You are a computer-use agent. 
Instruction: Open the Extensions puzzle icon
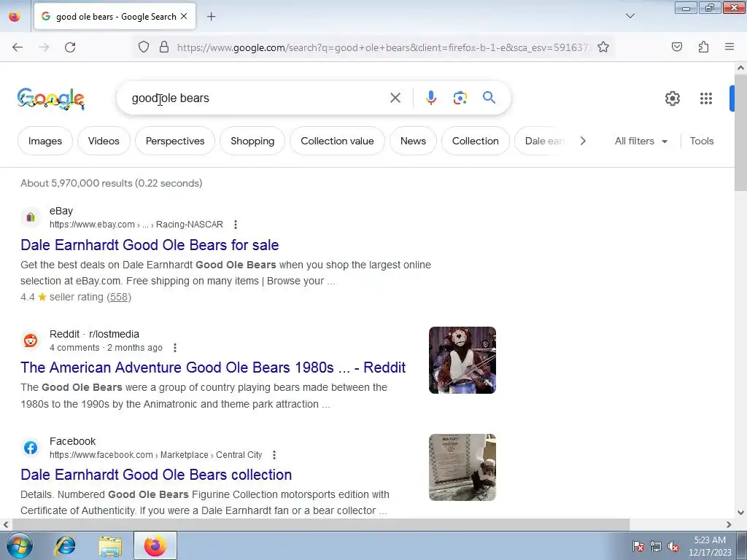pos(703,47)
